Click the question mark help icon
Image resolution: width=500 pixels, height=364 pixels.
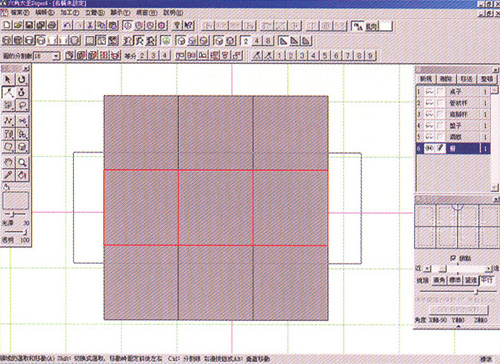point(177,25)
